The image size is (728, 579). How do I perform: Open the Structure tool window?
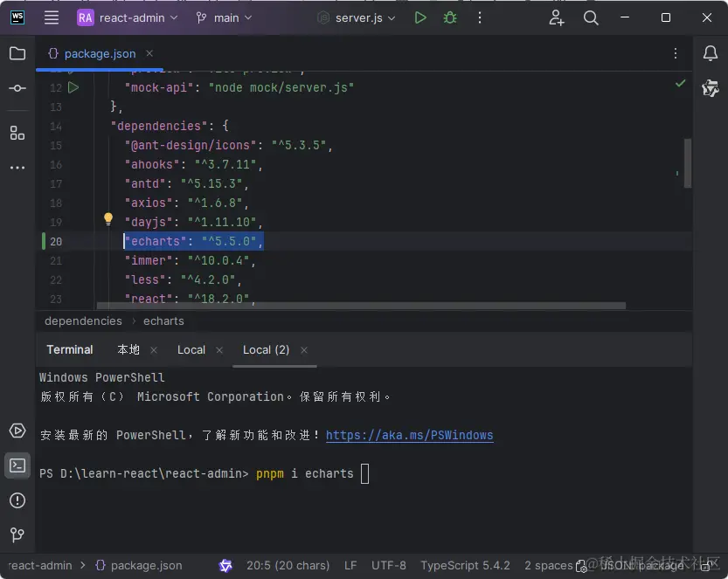(x=17, y=133)
